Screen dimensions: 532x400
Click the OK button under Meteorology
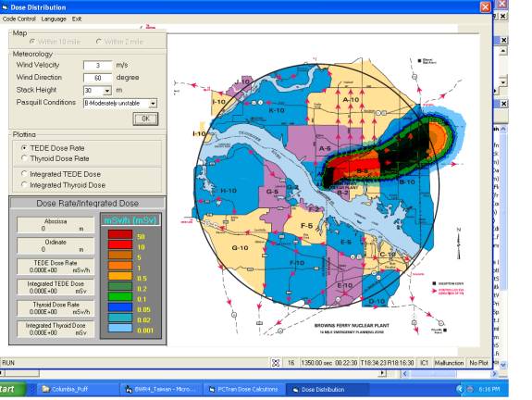click(145, 119)
